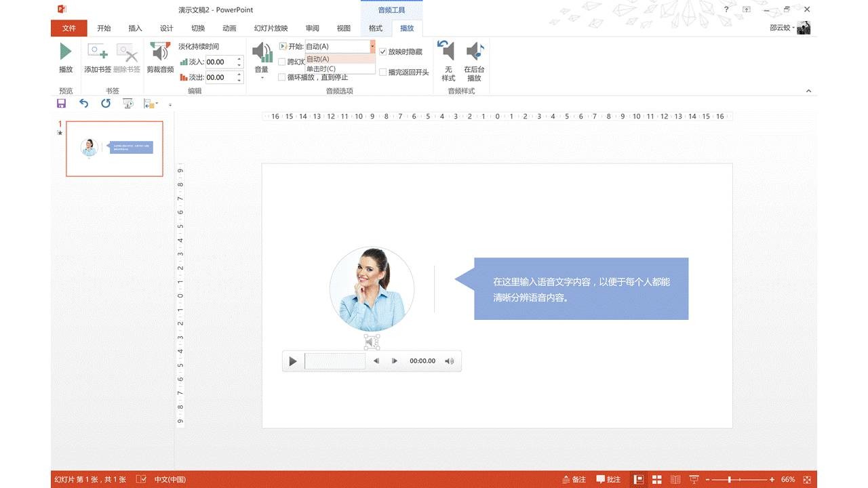The height and width of the screenshot is (488, 868).
Task: Uncheck the 放映时隐藏 checkbox
Action: (383, 52)
